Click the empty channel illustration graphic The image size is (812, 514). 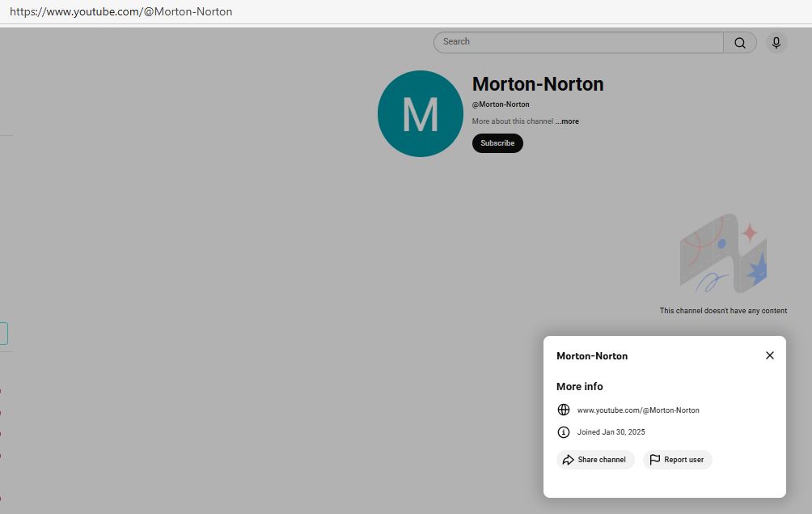click(723, 253)
